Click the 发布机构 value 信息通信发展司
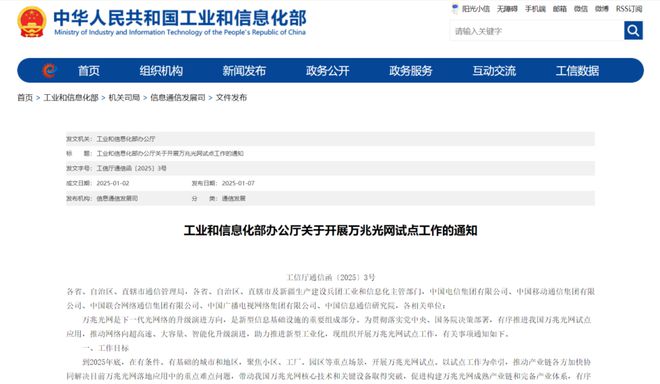 point(117,198)
